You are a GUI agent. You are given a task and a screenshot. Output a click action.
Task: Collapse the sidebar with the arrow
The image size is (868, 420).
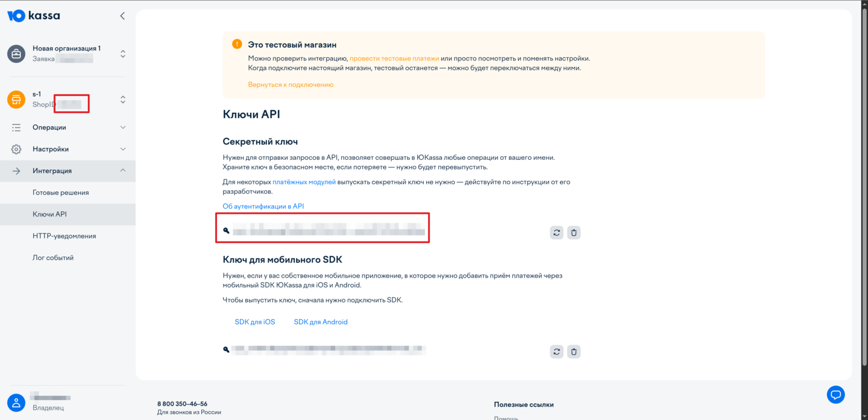(x=122, y=16)
